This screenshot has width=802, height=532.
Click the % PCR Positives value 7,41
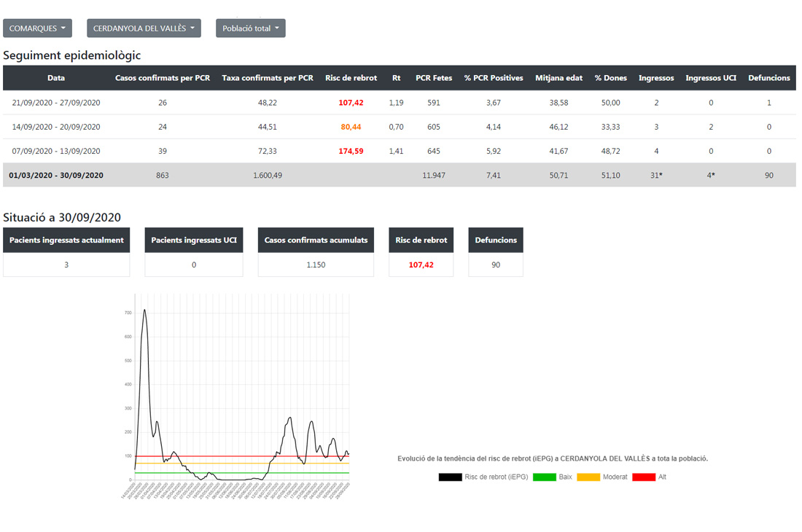pyautogui.click(x=494, y=176)
